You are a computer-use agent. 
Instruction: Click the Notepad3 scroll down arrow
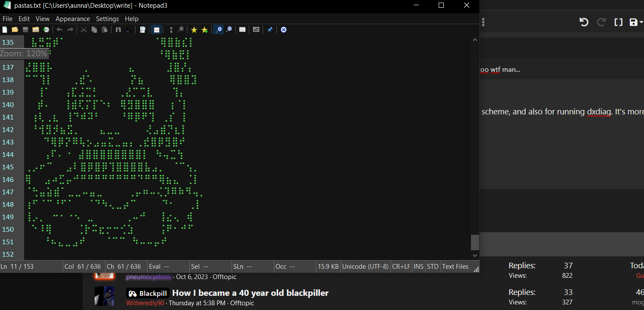pyautogui.click(x=475, y=255)
